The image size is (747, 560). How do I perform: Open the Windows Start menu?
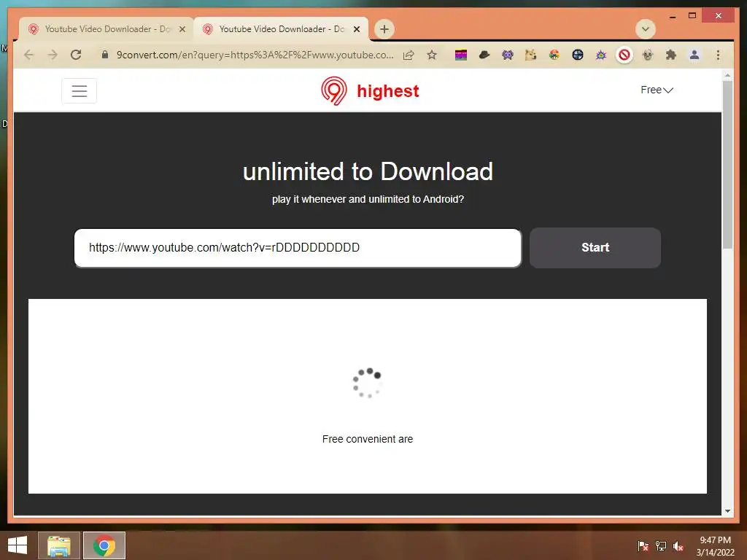click(18, 545)
